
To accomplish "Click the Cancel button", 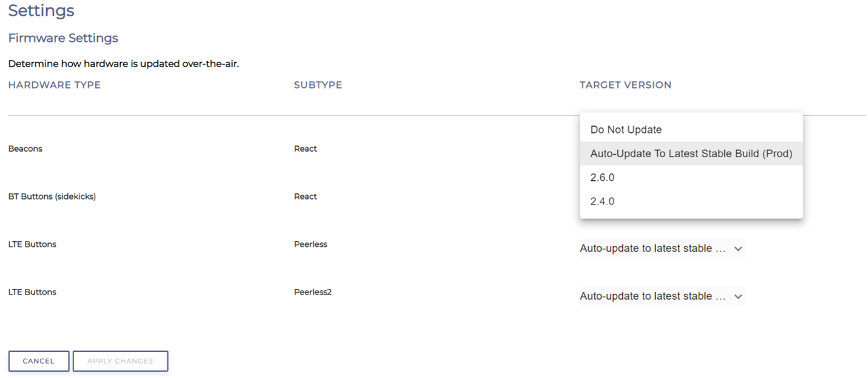I will (x=39, y=361).
